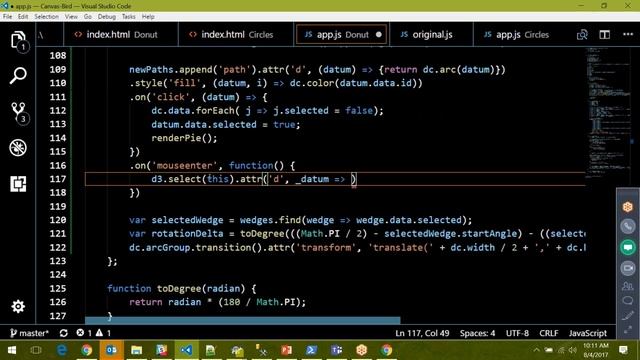Viewport: 640px width, 360px height.
Task: Click the unsaved dot on app.js Donut tab
Action: [x=379, y=35]
